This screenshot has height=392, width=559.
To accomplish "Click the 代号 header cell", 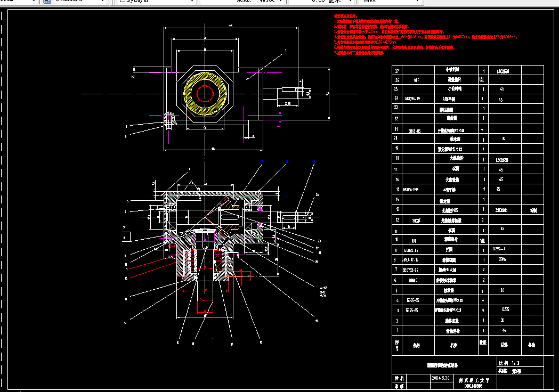I will (x=418, y=345).
